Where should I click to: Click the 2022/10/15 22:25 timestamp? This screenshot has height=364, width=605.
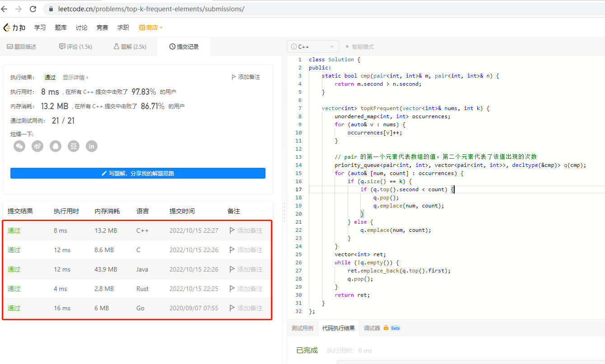pyautogui.click(x=194, y=289)
